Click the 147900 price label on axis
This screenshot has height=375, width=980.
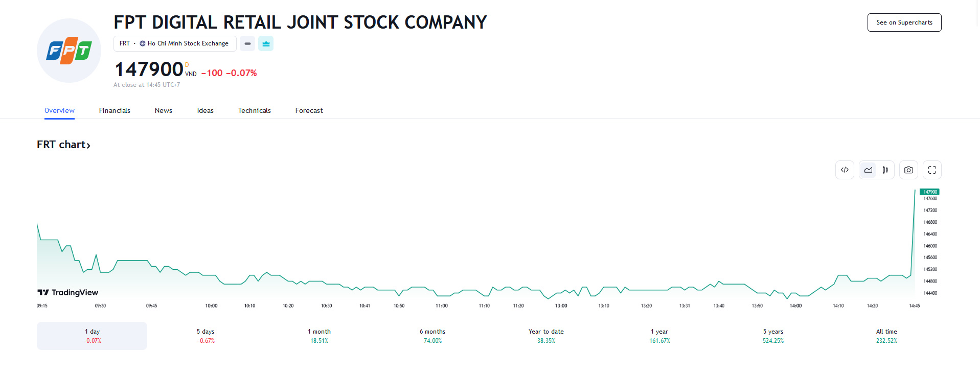[x=929, y=192]
